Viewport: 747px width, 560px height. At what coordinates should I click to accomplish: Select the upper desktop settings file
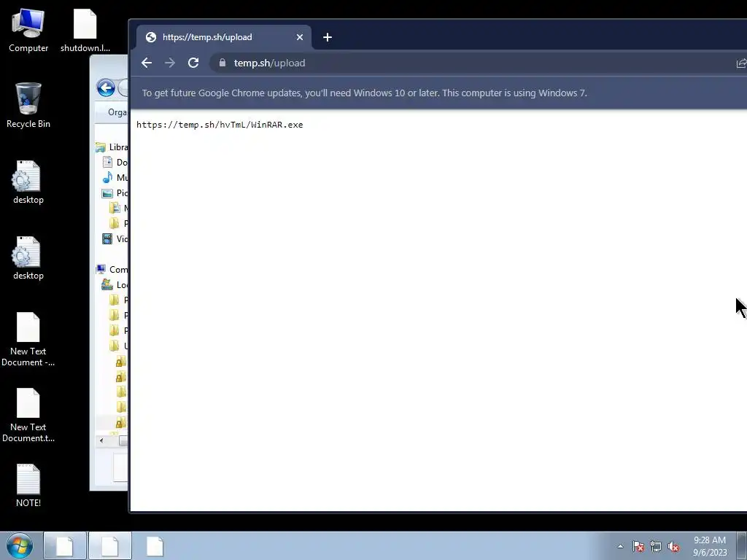28,182
